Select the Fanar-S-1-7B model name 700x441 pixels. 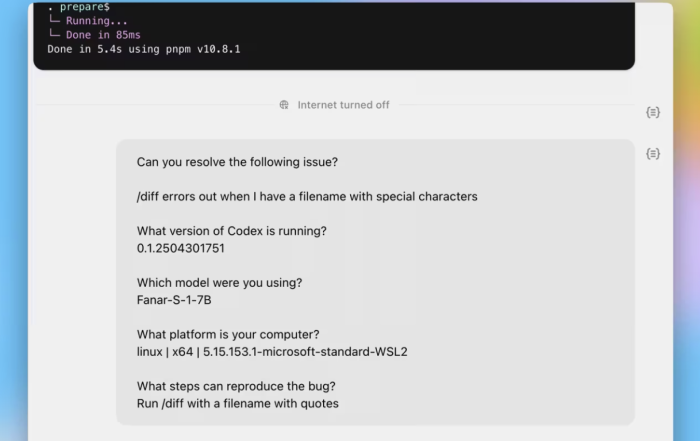coord(174,300)
